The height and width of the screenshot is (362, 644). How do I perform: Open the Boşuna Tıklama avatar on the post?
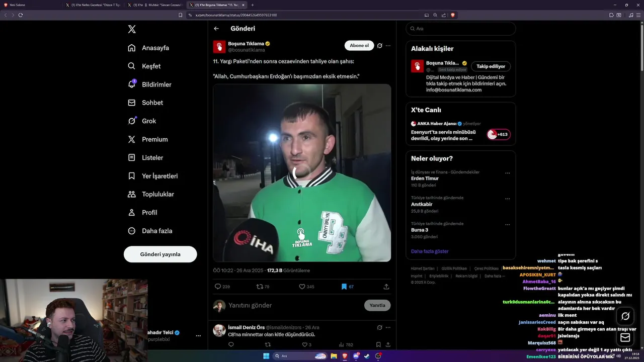(x=219, y=47)
